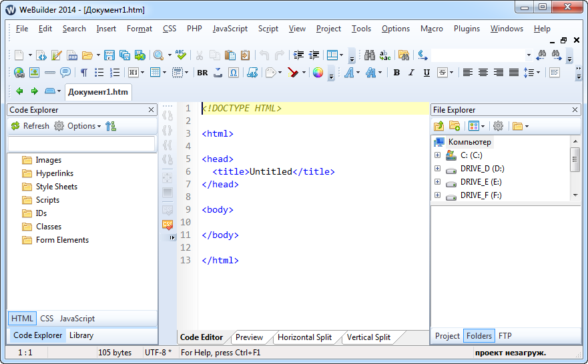Screen dimensions: 588x364
Task: Toggle the sort button in Code Explorer
Action: point(111,126)
